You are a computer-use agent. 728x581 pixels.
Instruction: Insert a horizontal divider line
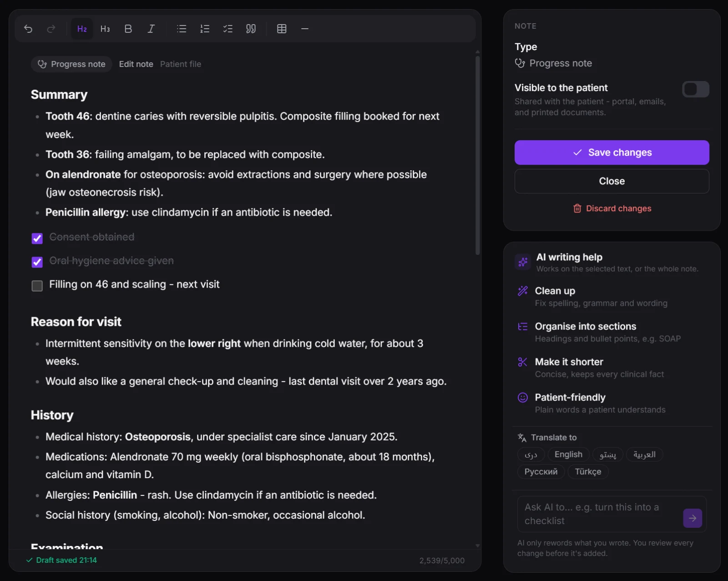[305, 29]
